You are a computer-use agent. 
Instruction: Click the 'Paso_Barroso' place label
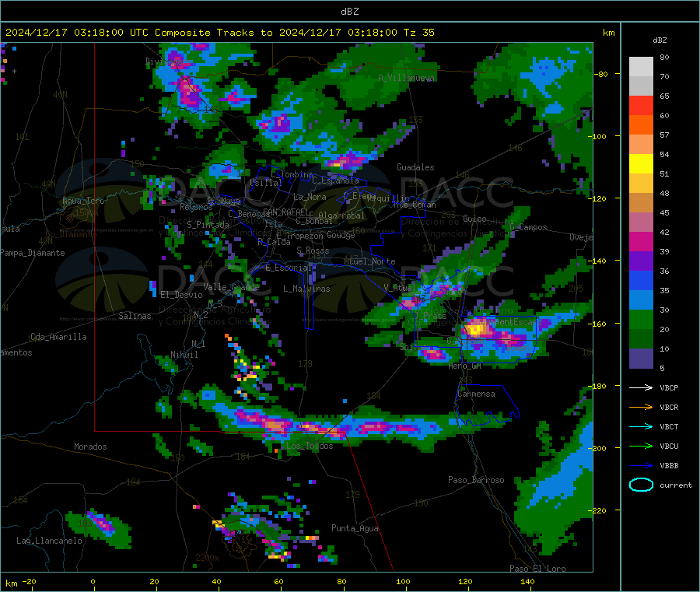click(476, 480)
